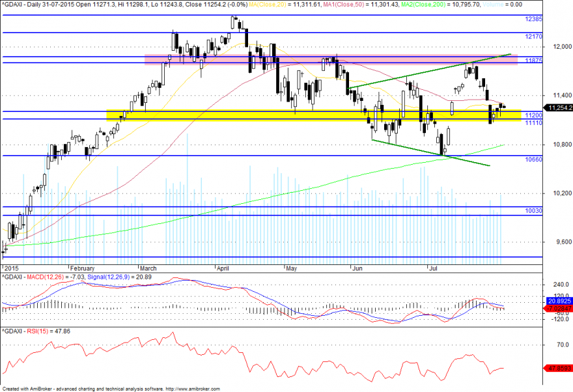Viewport: 573px width, 392px height.
Task: Select the 10660 level label
Action: coord(533,160)
